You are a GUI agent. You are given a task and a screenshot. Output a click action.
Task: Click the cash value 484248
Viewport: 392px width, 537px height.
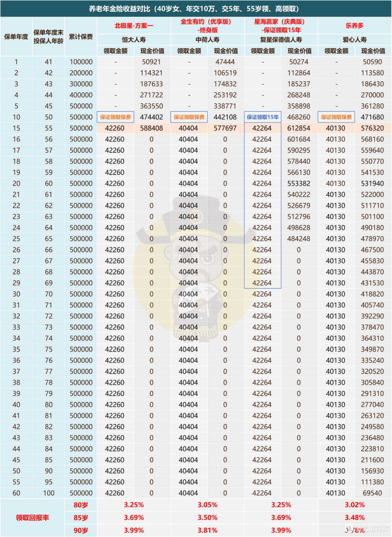pos(299,239)
